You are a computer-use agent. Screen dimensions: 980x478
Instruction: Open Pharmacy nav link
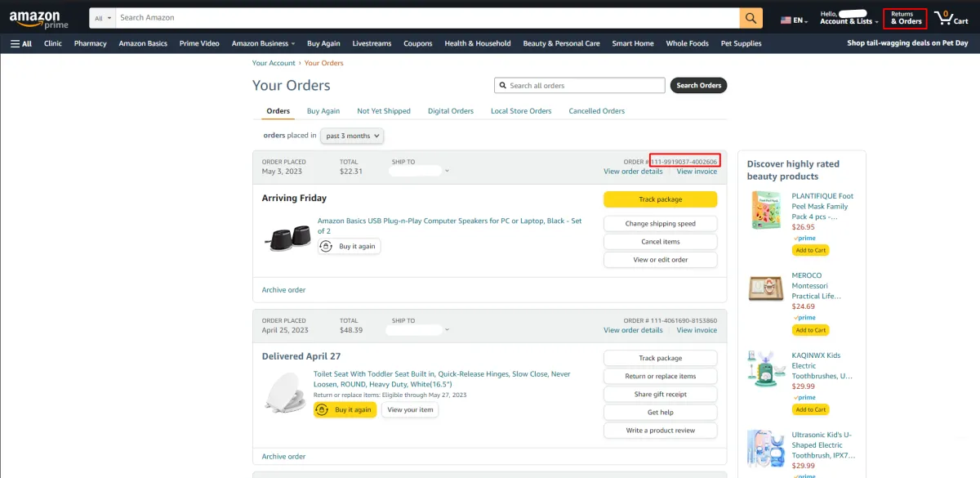[90, 43]
